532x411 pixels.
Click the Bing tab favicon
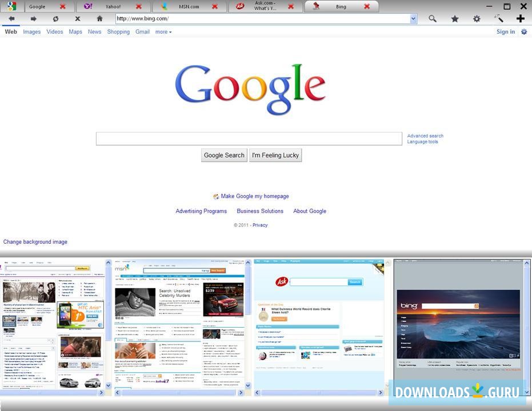[316, 6]
